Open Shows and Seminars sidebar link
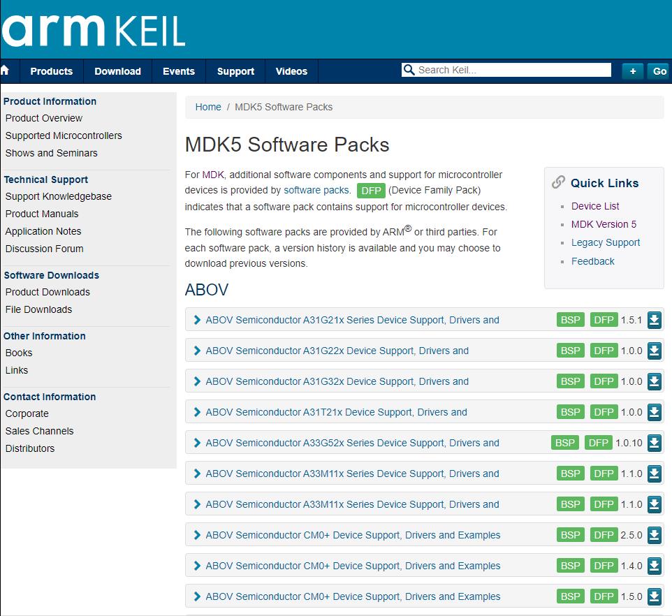 (52, 153)
